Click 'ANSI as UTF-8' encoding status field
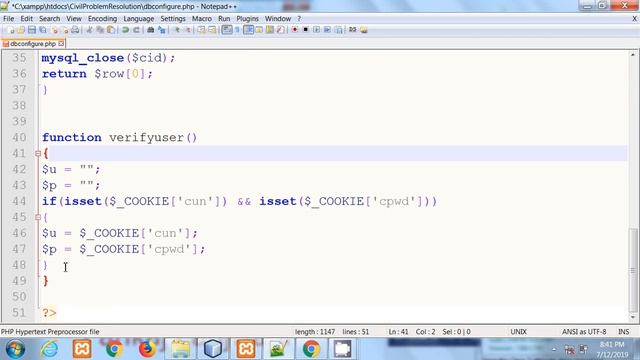 pos(584,332)
